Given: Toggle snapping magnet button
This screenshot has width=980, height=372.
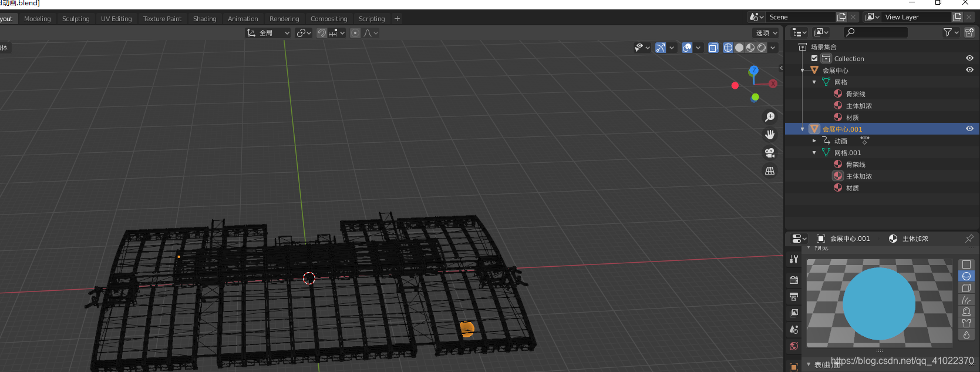Looking at the screenshot, I should [322, 33].
